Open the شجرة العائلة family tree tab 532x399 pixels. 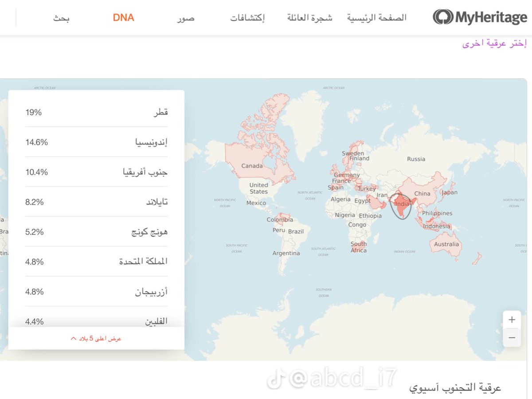tap(309, 18)
